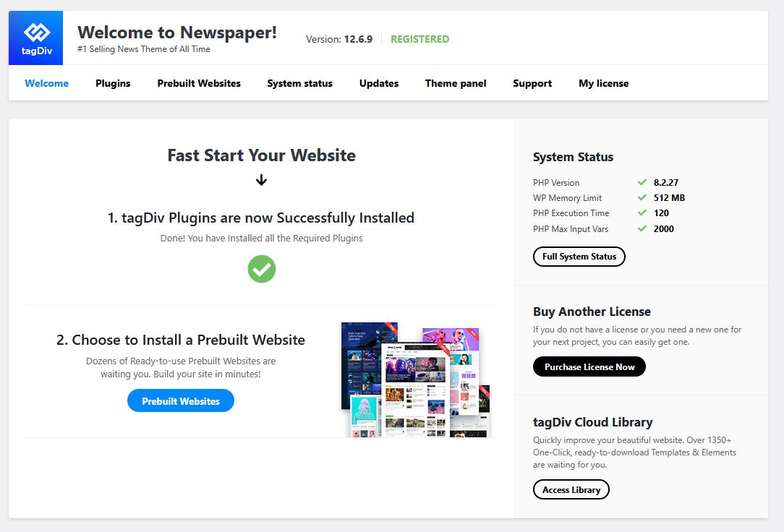Open the Theme panel tab
Viewport: 784px width, 532px height.
456,83
